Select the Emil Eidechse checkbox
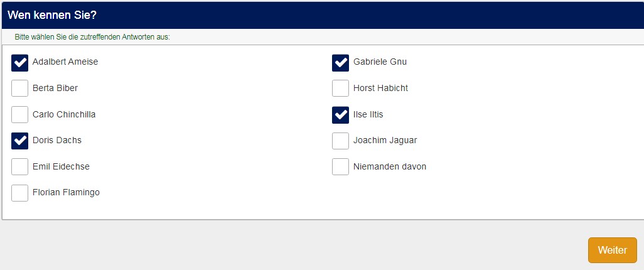The height and width of the screenshot is (270, 644). point(20,166)
